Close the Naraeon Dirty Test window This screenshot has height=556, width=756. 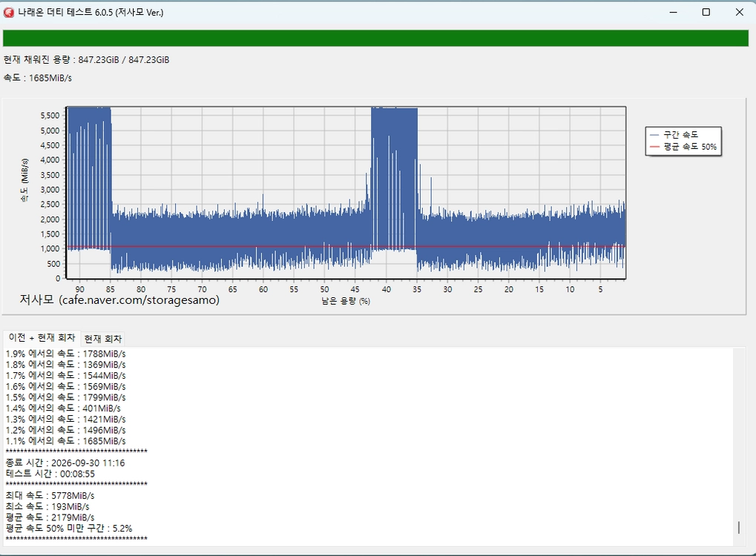[739, 13]
